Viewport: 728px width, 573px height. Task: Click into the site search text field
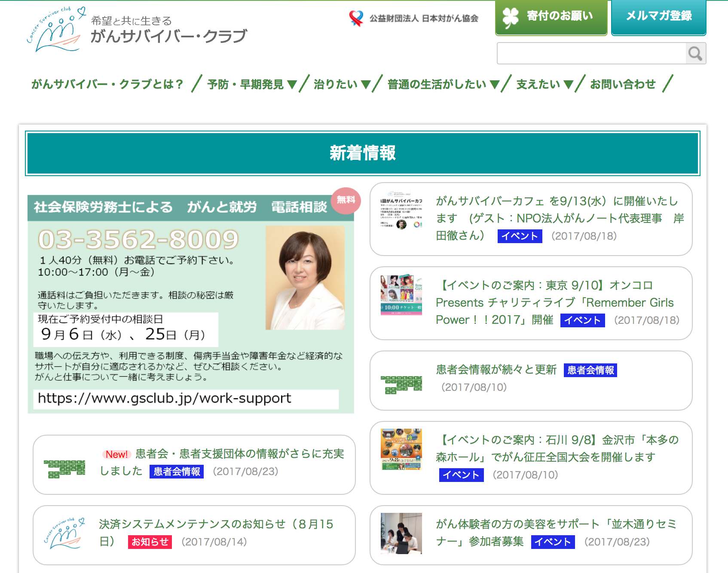point(591,54)
